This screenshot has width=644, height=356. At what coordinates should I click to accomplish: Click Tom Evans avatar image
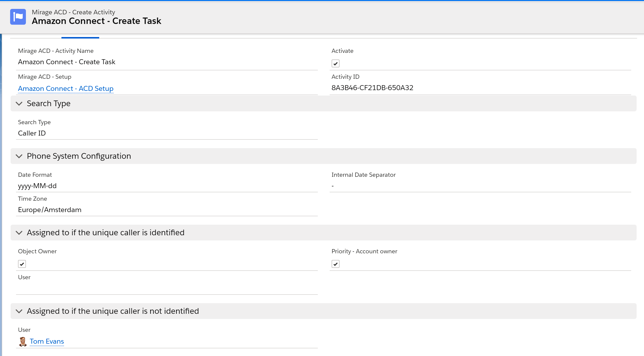point(23,341)
